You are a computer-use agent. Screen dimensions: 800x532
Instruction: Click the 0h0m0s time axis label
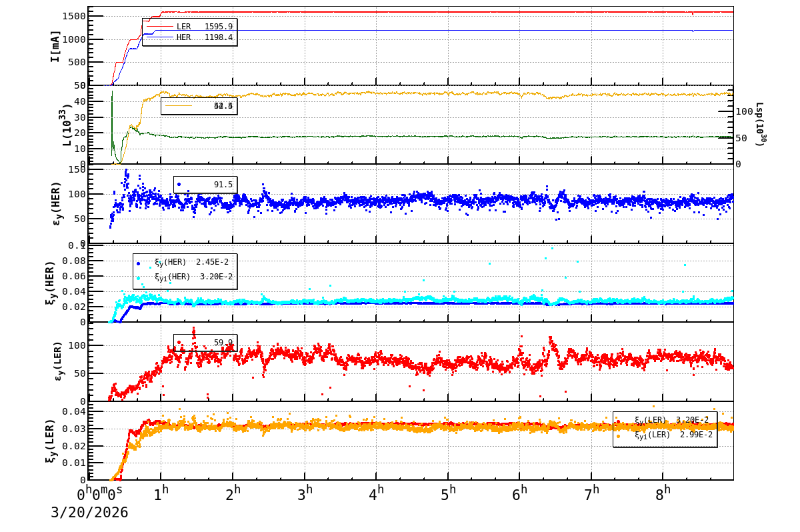tap(100, 493)
